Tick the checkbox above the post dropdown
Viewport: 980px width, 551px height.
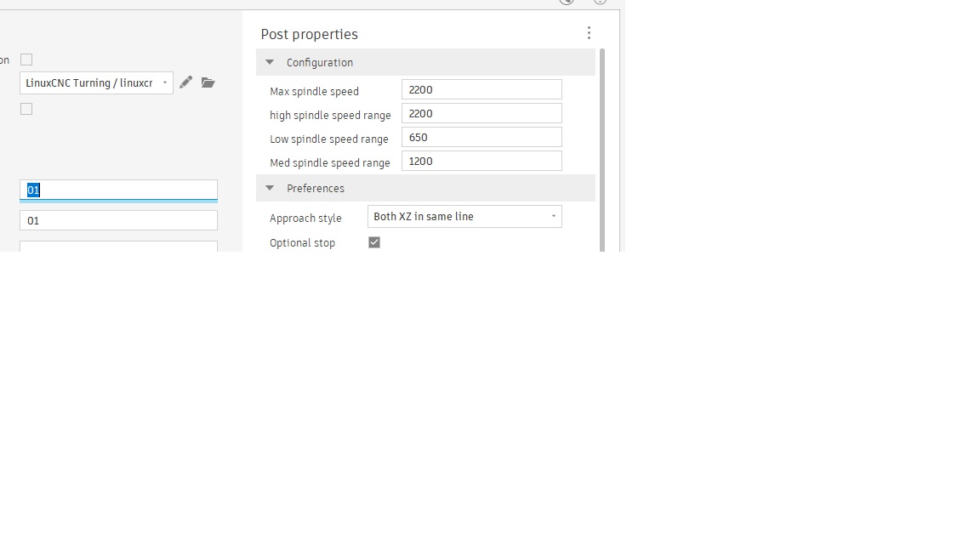coord(26,60)
